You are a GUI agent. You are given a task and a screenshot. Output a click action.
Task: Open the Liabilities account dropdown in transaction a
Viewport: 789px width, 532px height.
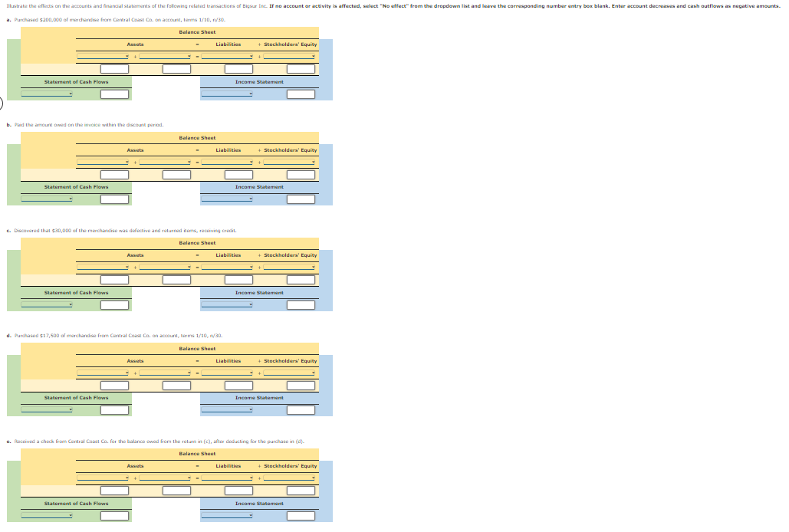coord(226,55)
